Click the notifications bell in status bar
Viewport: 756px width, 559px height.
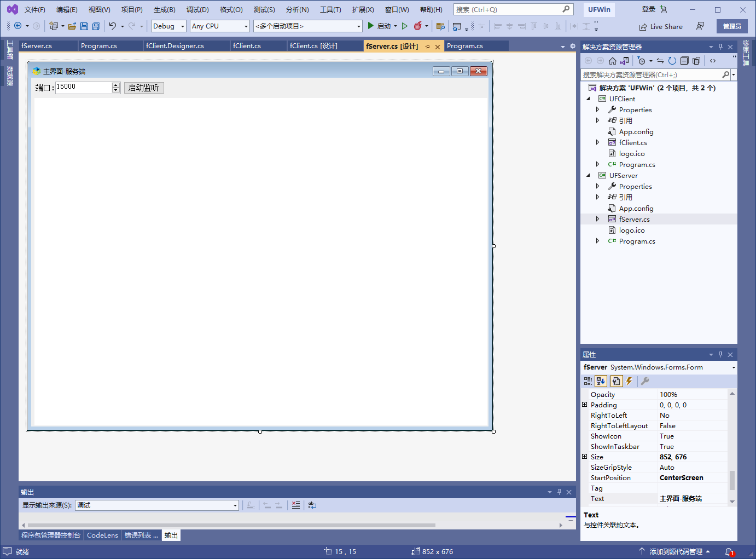[x=730, y=552]
